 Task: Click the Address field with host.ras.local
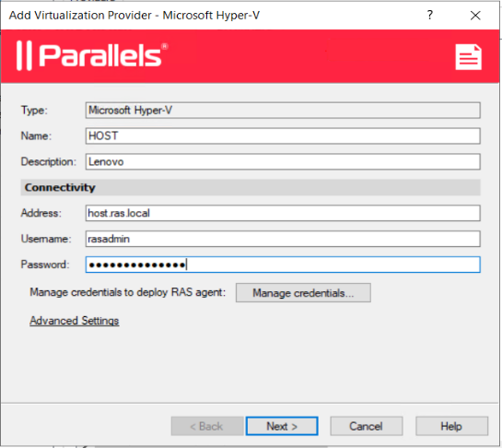[x=283, y=213]
